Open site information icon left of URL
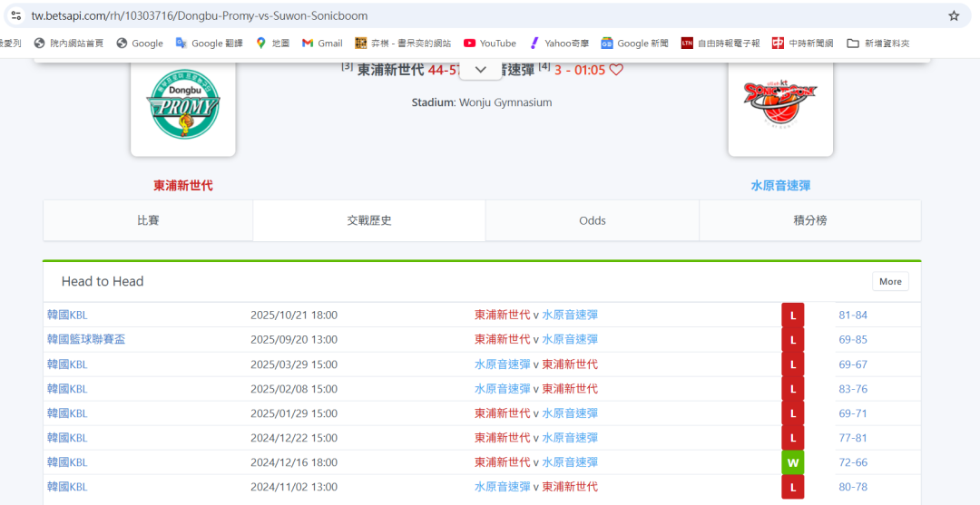The image size is (980, 505). (15, 15)
